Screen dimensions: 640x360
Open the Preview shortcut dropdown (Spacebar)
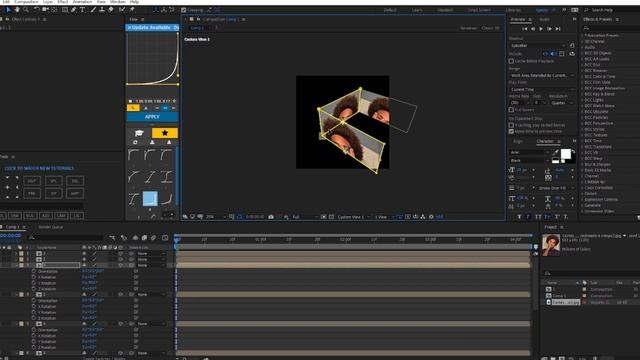point(538,46)
